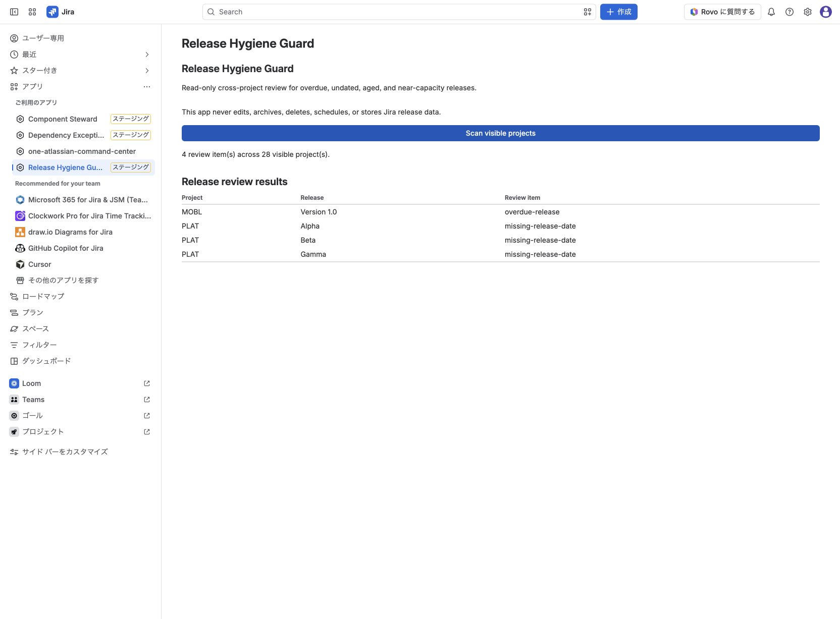Click the Loom icon
The image size is (840, 619).
click(x=14, y=383)
